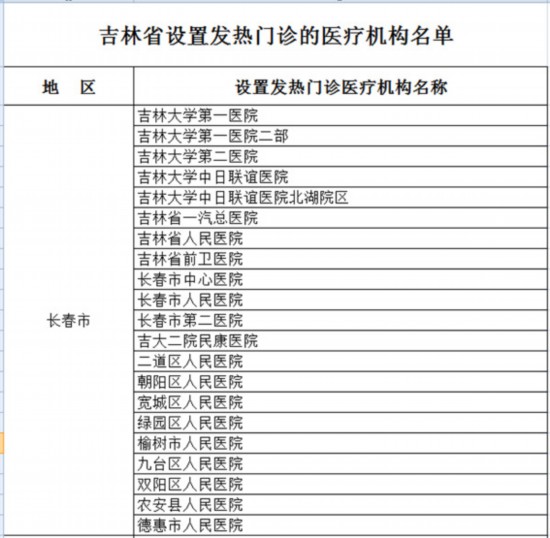The height and width of the screenshot is (538, 550).
Task: Select the cell 榆树市人民医院
Action: point(341,443)
